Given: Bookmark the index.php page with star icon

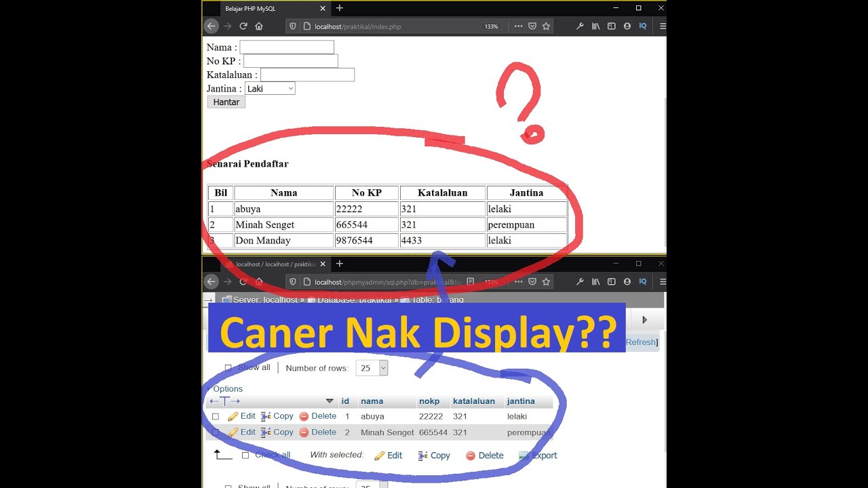Looking at the screenshot, I should 546,26.
